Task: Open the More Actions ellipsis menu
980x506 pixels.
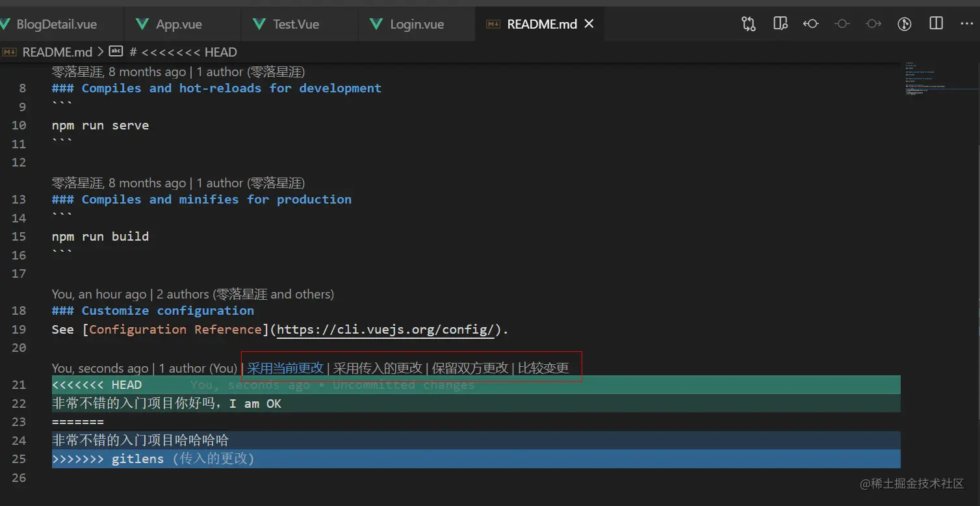Action: click(967, 24)
